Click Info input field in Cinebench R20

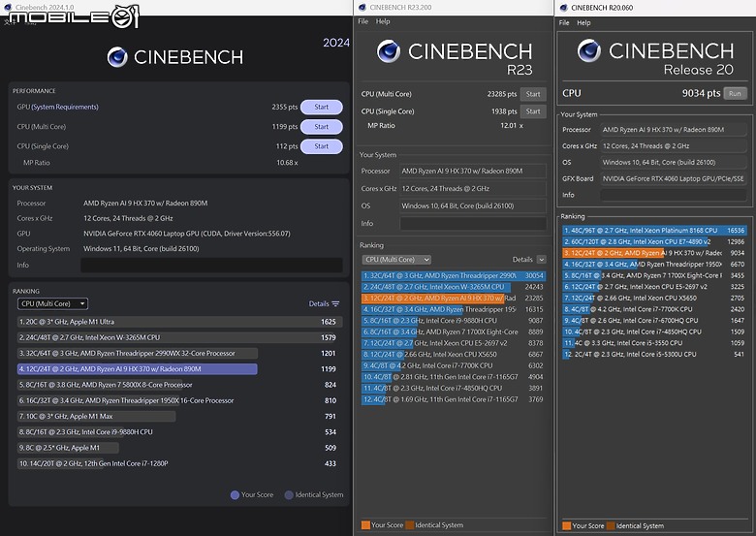tap(674, 195)
